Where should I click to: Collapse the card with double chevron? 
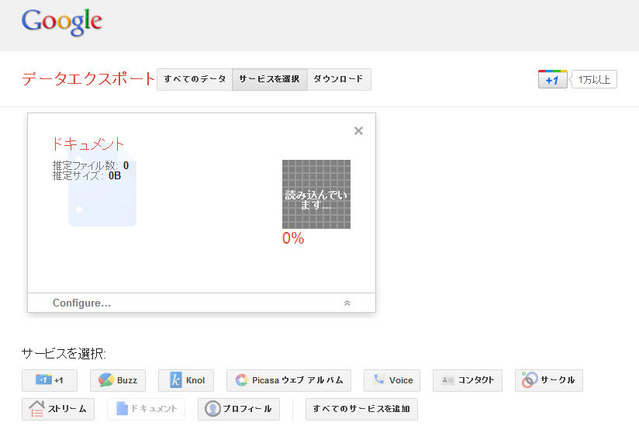click(347, 303)
